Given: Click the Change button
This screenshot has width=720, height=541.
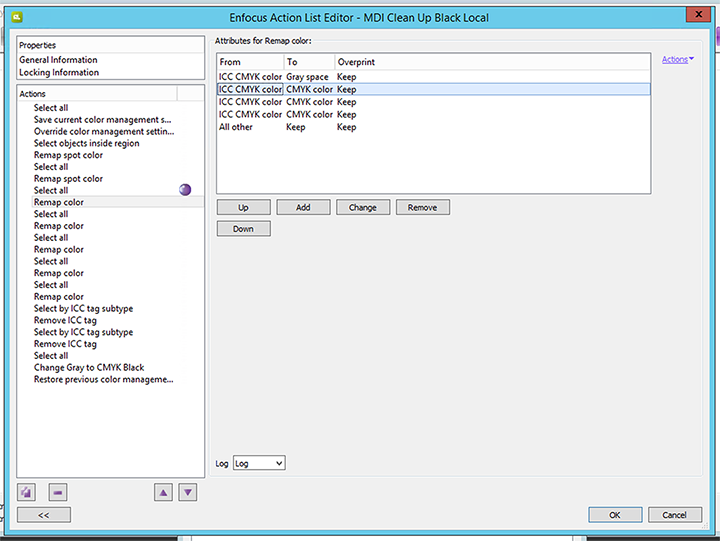Looking at the screenshot, I should [x=363, y=207].
